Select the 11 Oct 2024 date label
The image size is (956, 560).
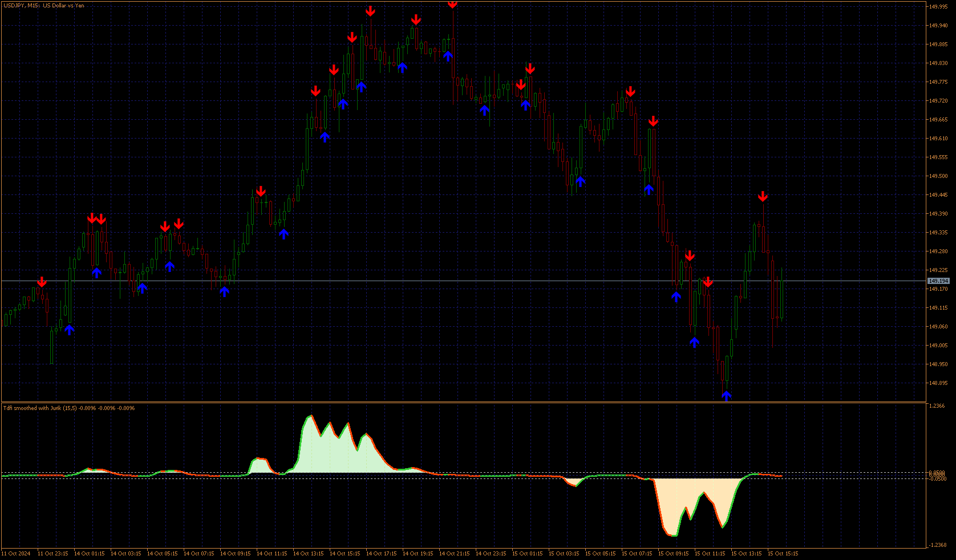[16, 554]
